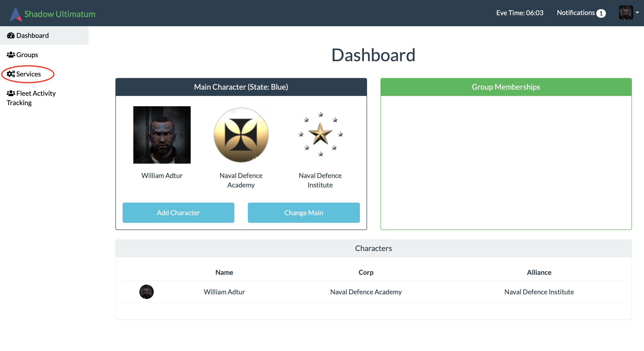The height and width of the screenshot is (351, 644).
Task: Click the Naval Defence Institute alliance logo
Action: (x=320, y=135)
